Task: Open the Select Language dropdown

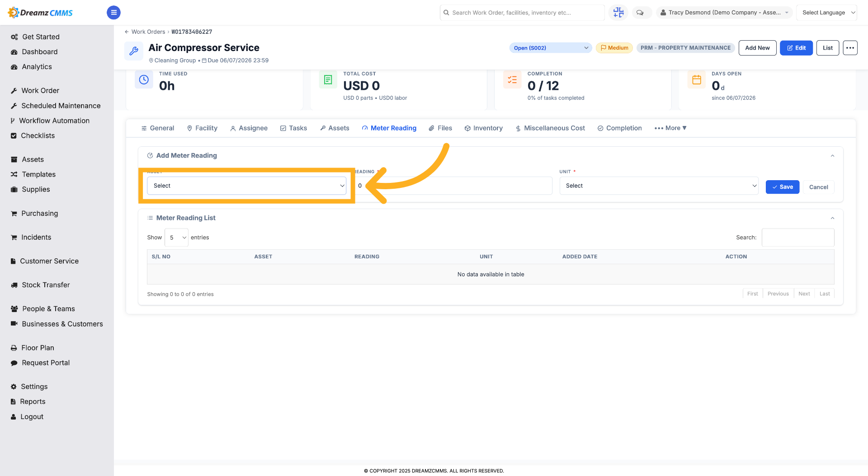Action: click(826, 13)
